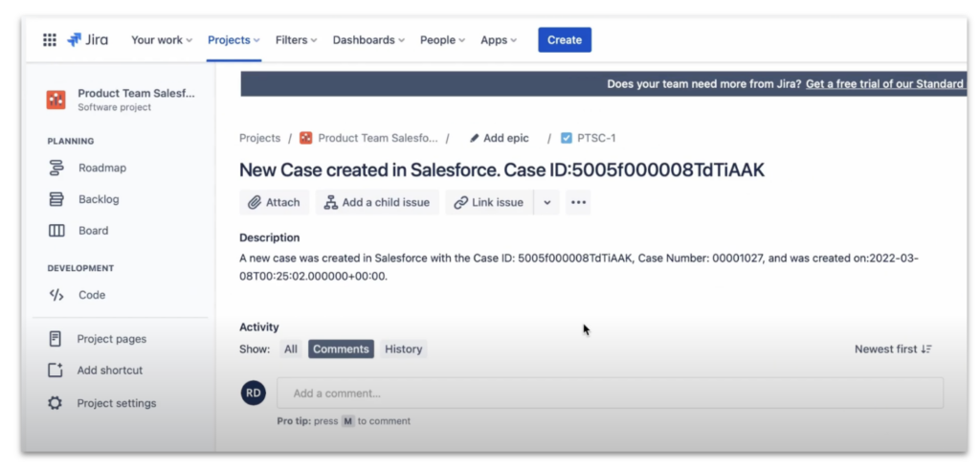The height and width of the screenshot is (473, 980).
Task: Open the Your work dropdown
Action: point(162,40)
